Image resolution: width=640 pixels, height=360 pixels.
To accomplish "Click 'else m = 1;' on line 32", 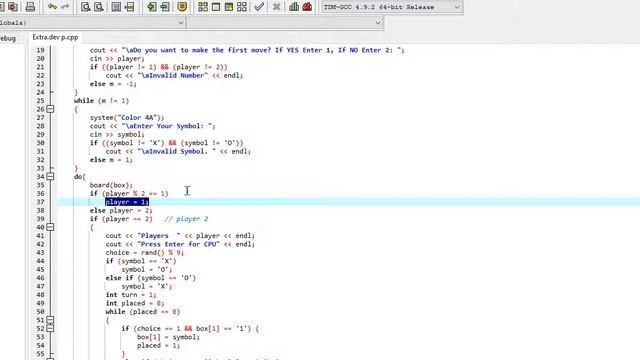I will pyautogui.click(x=111, y=160).
